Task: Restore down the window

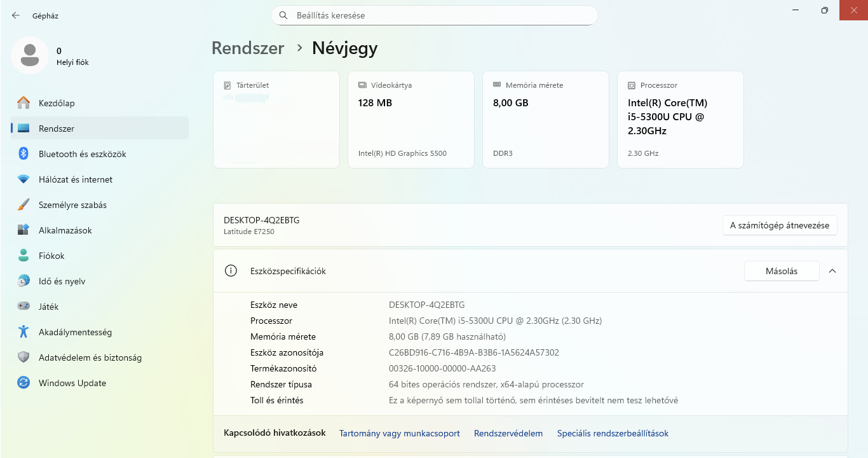Action: pos(824,10)
